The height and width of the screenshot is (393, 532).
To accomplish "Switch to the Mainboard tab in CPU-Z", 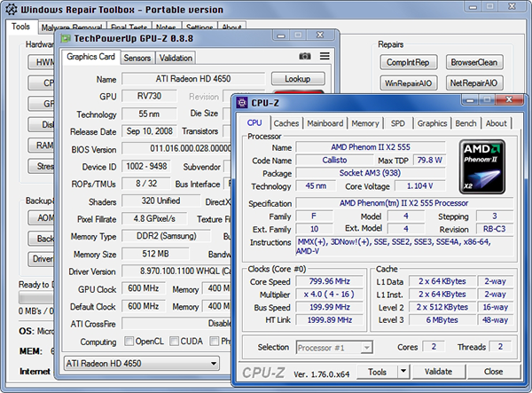I will click(x=325, y=123).
